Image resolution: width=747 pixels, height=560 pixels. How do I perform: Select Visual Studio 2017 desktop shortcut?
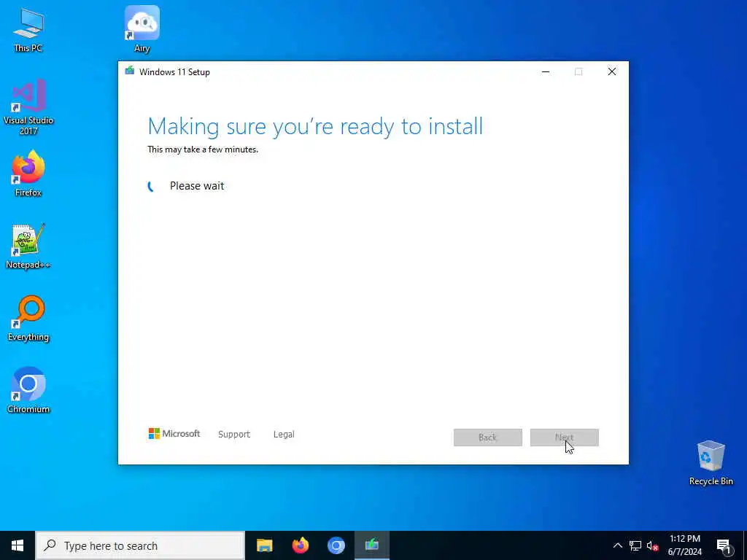[x=28, y=107]
